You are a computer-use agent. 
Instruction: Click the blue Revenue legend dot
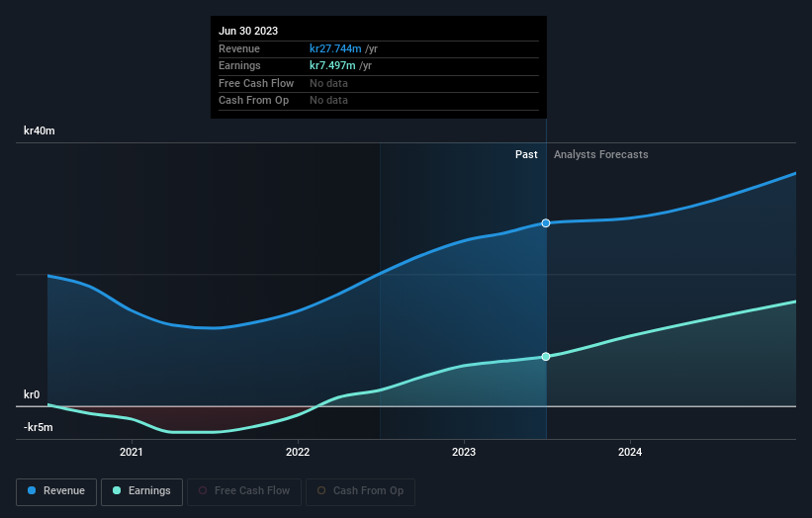32,490
